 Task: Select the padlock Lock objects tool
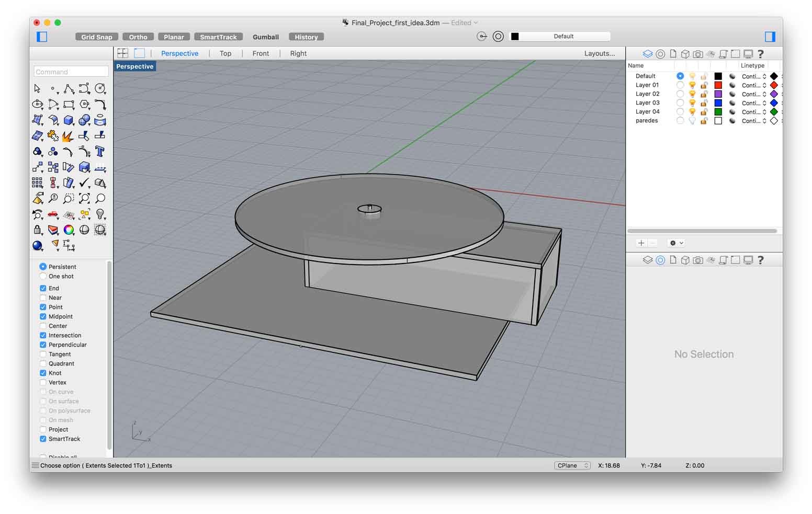click(37, 230)
